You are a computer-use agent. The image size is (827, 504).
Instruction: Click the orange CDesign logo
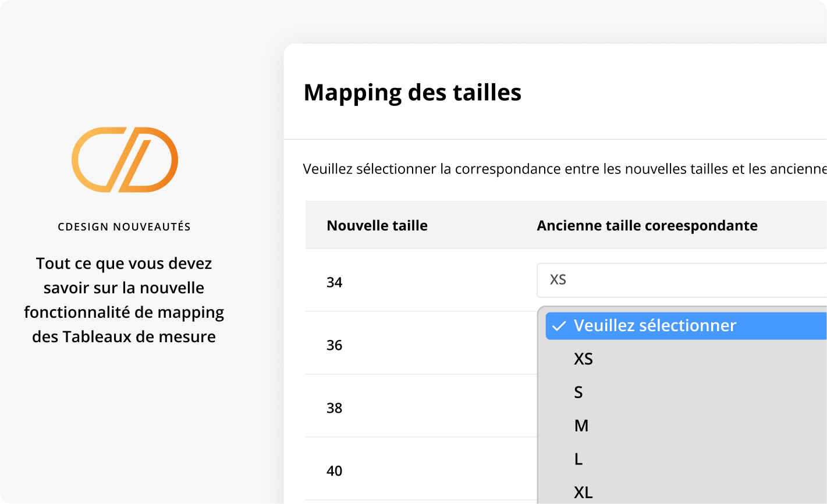pyautogui.click(x=125, y=159)
